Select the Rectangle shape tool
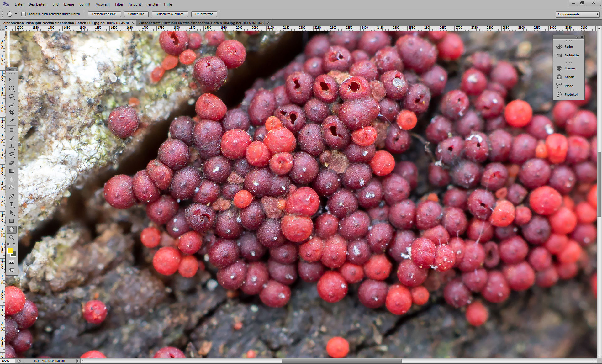 12,221
